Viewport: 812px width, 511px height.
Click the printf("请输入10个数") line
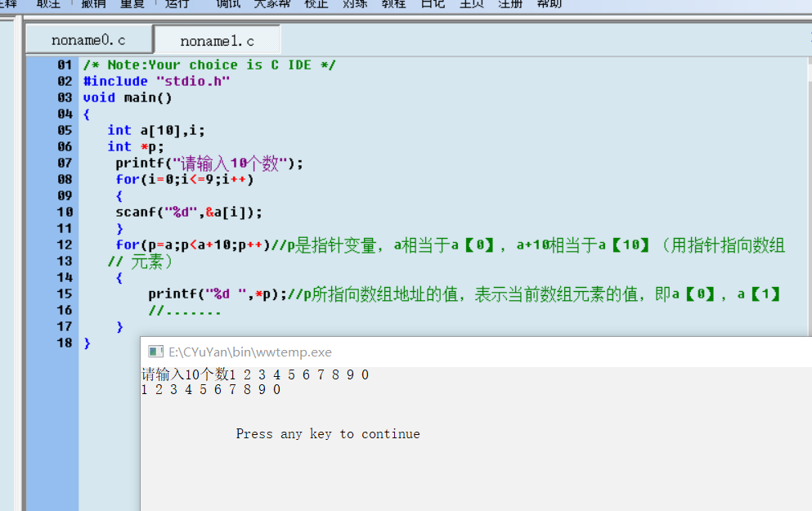pyautogui.click(x=209, y=163)
